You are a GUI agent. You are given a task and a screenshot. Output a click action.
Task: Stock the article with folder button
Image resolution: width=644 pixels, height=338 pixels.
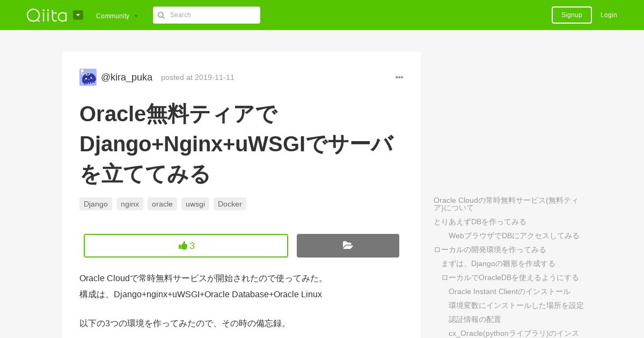[348, 246]
